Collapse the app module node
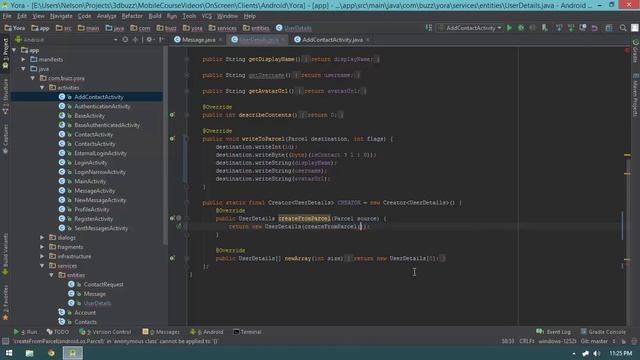This screenshot has height=360, width=640. coord(15,50)
